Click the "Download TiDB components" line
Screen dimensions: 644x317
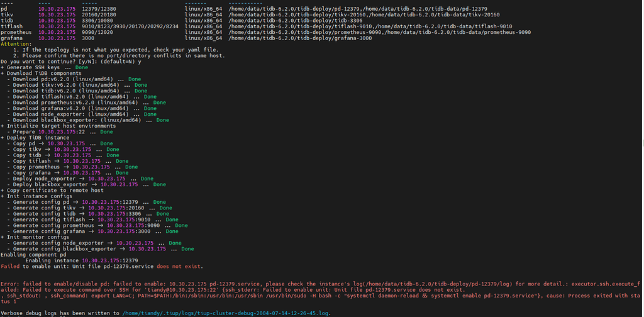tap(41, 73)
